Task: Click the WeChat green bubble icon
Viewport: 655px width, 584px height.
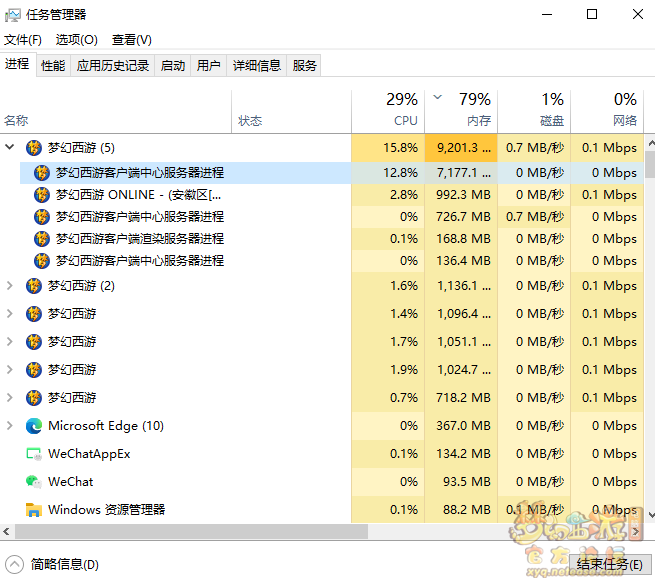Action: 34,482
